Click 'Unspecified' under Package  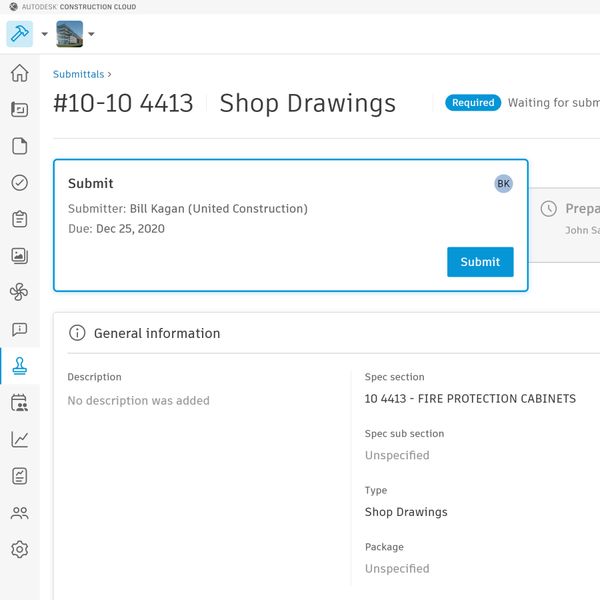[397, 569]
